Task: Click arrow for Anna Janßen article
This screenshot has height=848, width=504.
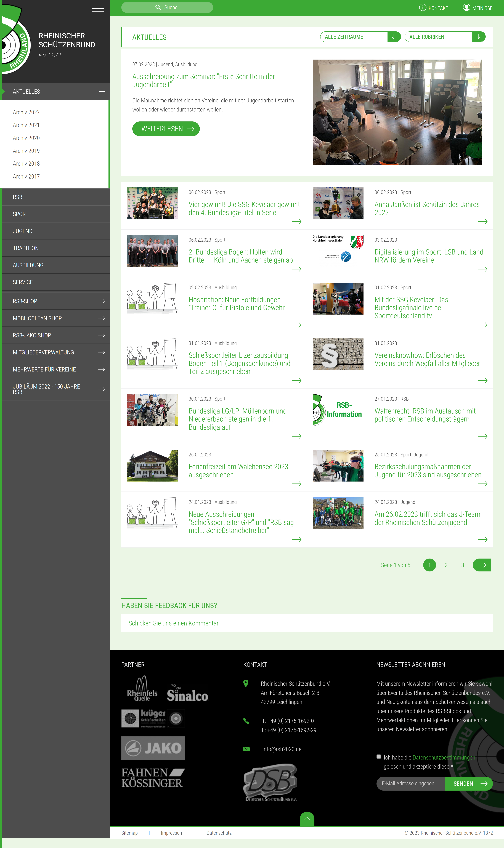Action: pos(483,221)
